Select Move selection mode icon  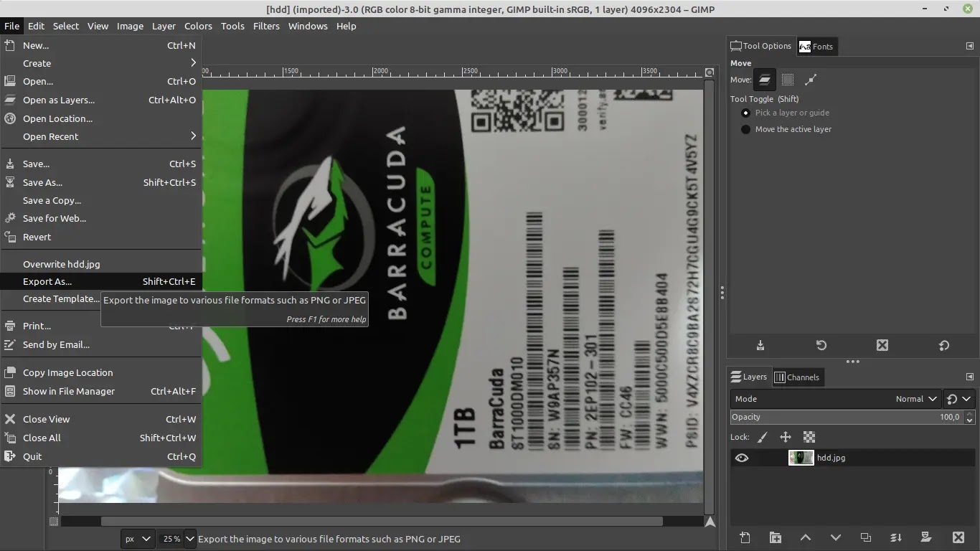(788, 80)
